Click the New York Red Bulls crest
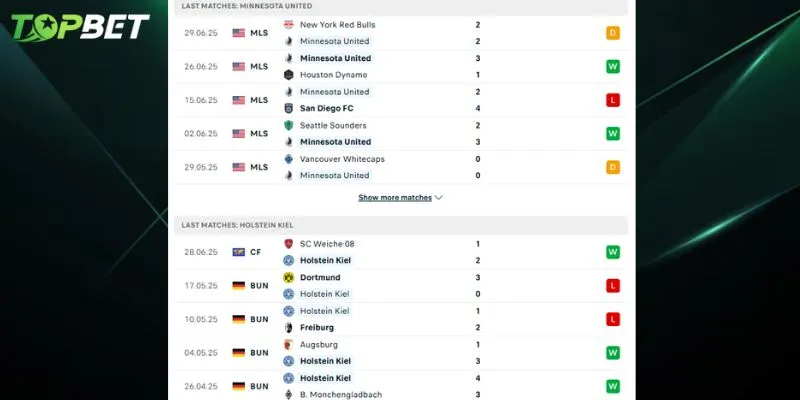This screenshot has width=800, height=400. (x=289, y=24)
